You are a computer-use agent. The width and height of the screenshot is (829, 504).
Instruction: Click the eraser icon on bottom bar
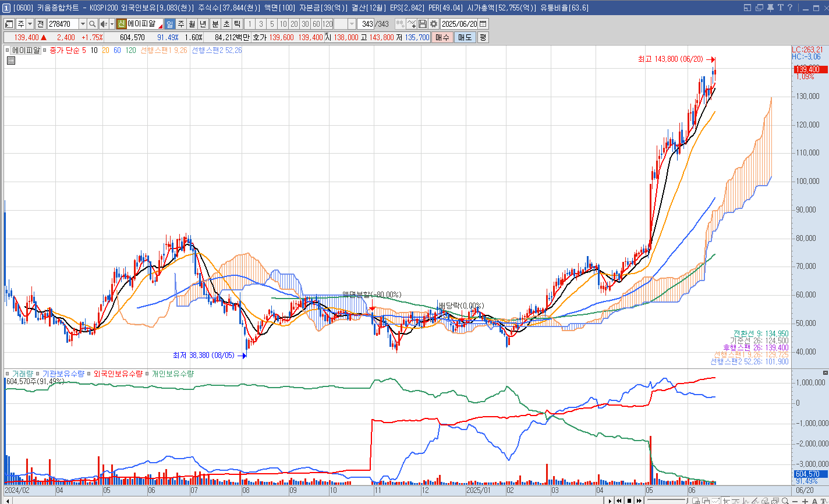click(764, 501)
